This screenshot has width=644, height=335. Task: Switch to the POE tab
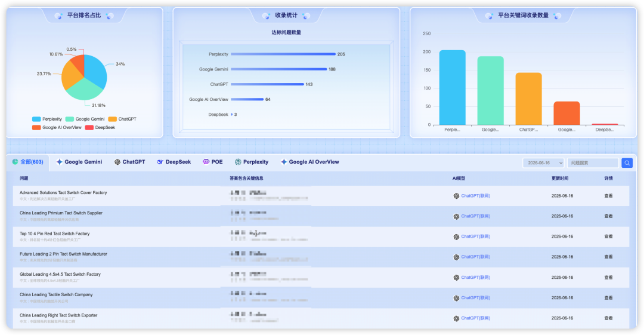[x=213, y=162]
